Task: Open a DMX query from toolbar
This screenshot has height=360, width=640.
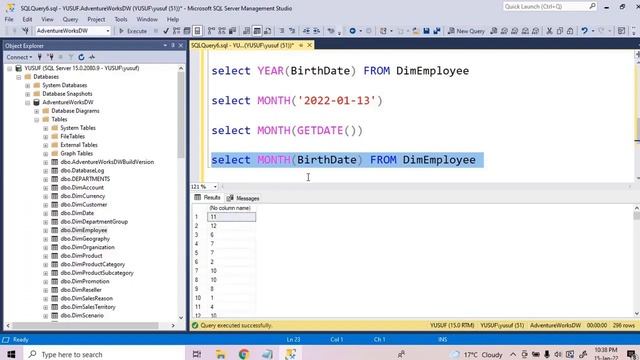Action: pyautogui.click(x=515, y=31)
